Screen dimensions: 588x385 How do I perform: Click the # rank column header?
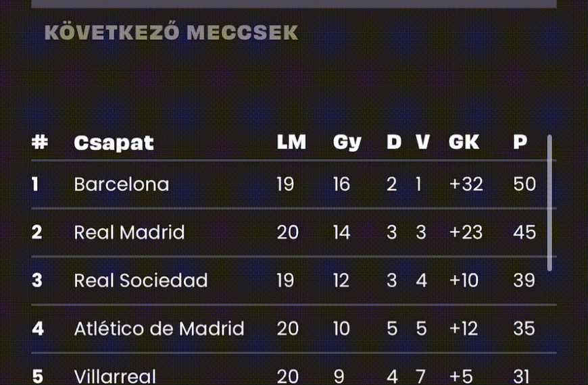[40, 142]
